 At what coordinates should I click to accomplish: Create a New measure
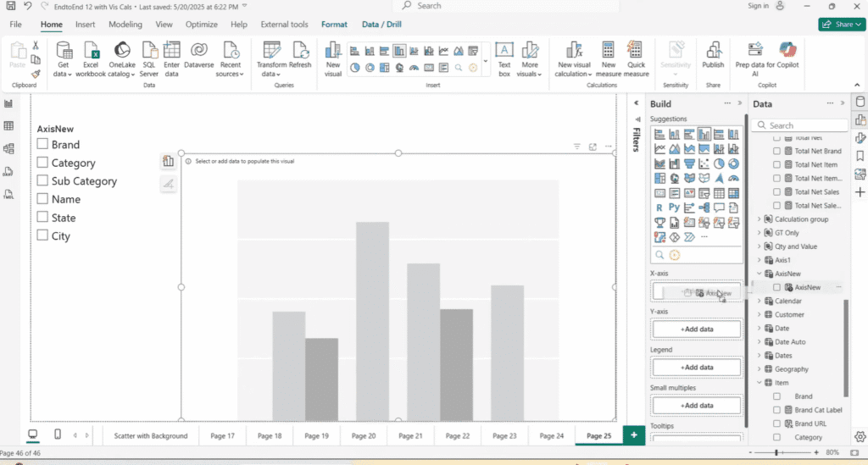point(609,59)
